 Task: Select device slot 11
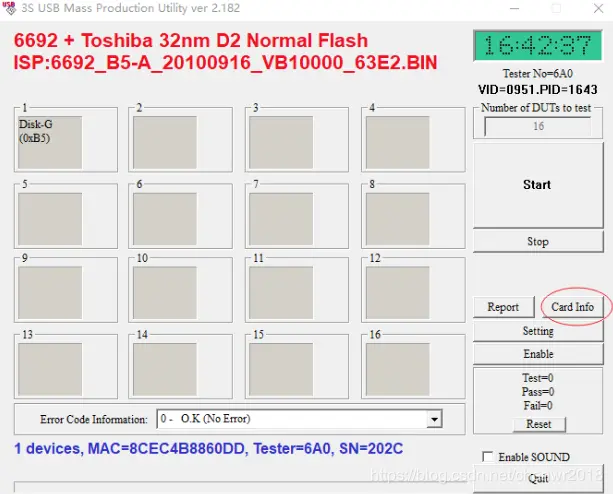point(281,293)
